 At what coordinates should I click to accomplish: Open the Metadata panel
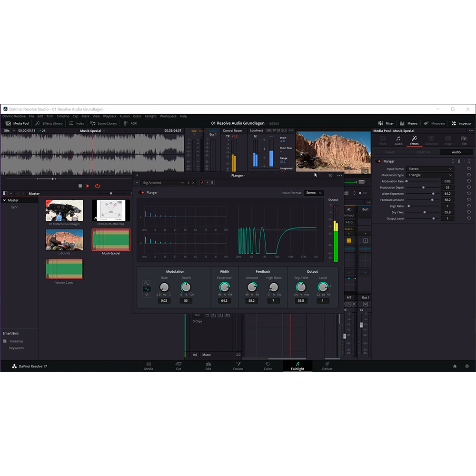434,123
